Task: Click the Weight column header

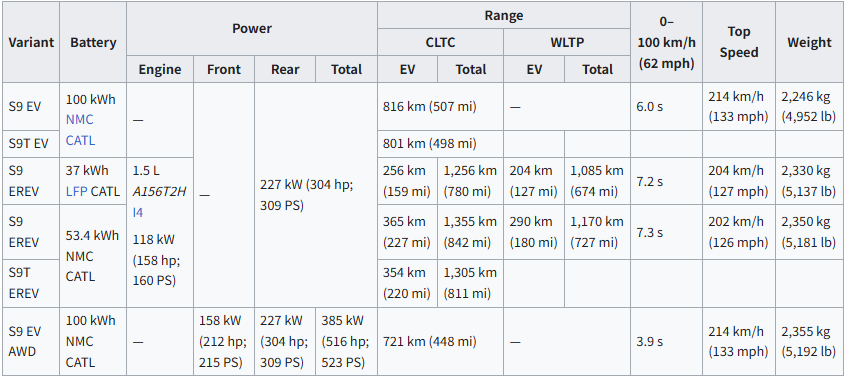Action: [x=809, y=42]
